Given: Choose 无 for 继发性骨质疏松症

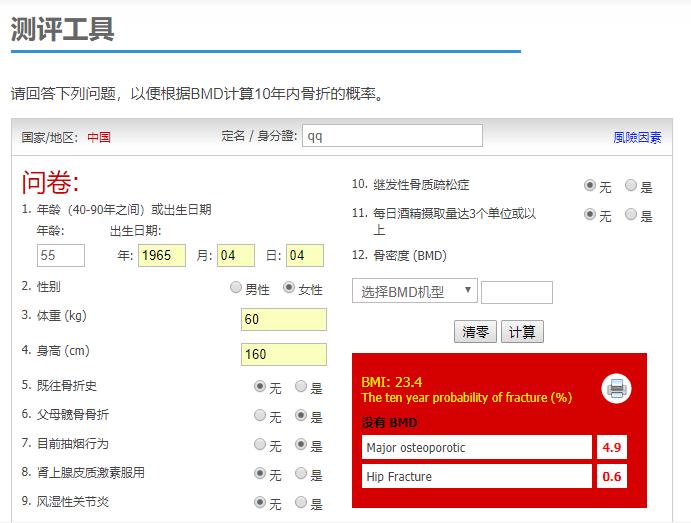Looking at the screenshot, I should click(590, 185).
